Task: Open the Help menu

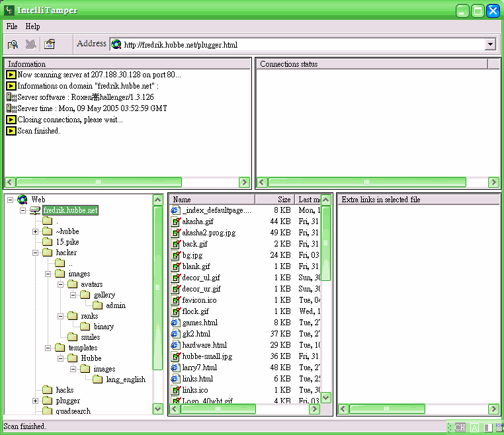Action: click(32, 26)
